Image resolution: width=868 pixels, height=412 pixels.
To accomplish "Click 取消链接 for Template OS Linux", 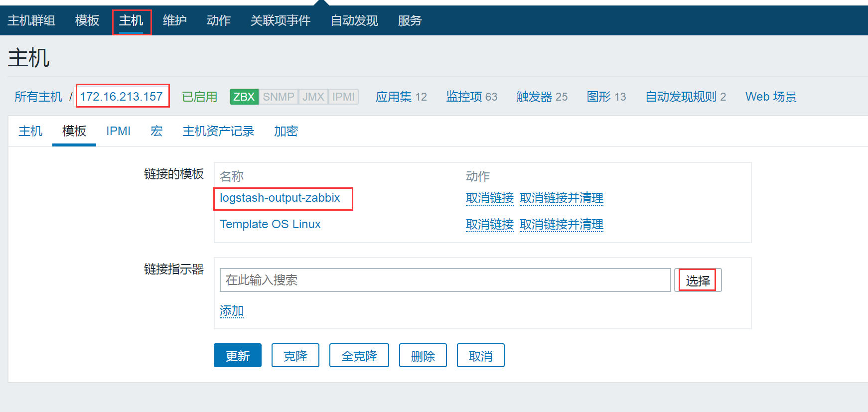I will [490, 225].
